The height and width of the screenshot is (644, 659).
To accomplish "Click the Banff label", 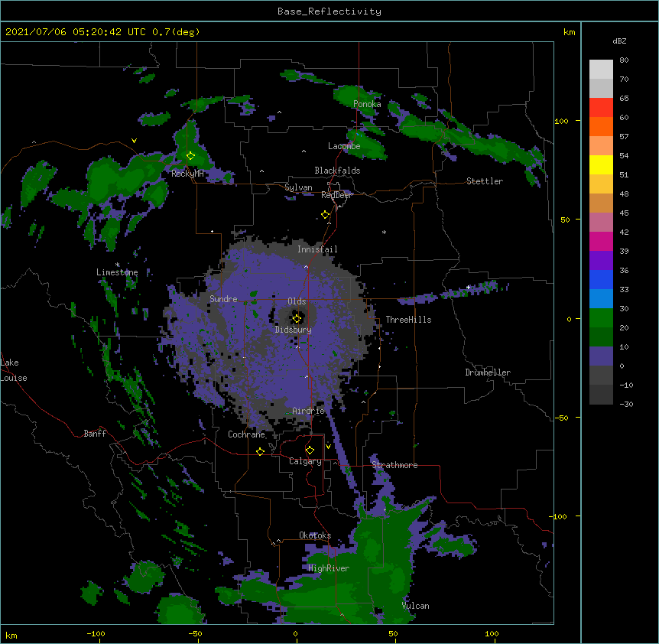I will [95, 434].
